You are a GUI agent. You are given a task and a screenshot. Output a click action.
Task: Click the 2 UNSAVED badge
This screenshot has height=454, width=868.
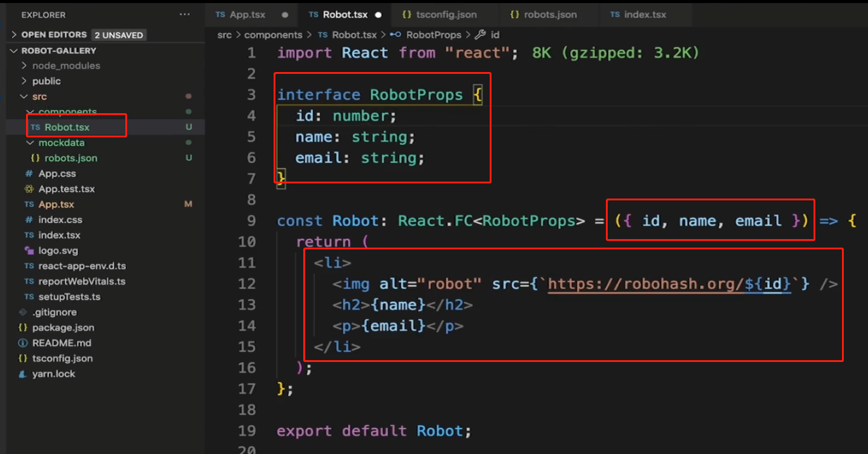119,35
